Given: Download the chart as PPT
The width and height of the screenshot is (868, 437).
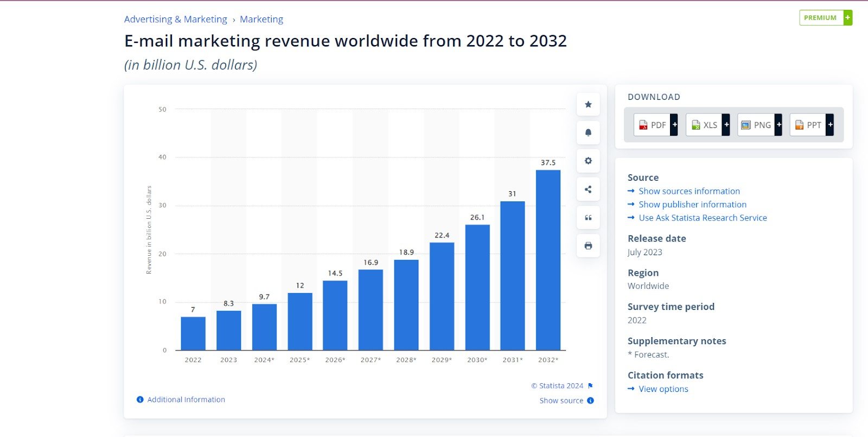Looking at the screenshot, I should pyautogui.click(x=812, y=125).
